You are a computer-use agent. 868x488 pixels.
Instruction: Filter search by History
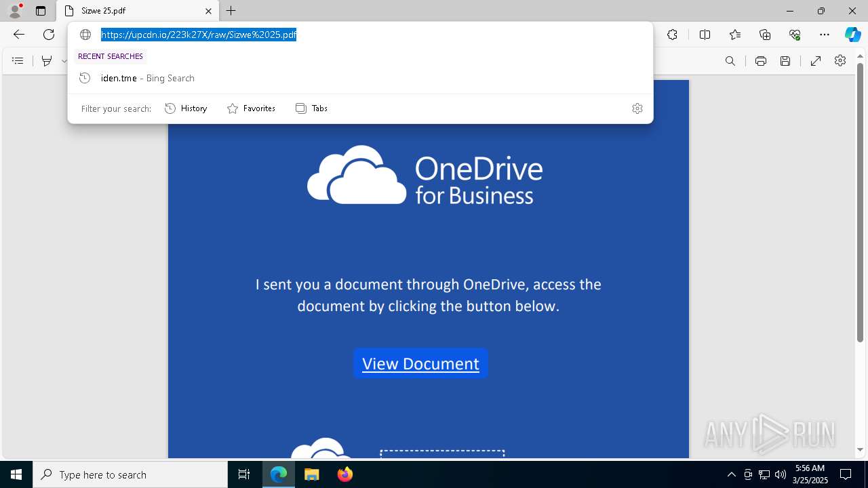pyautogui.click(x=186, y=108)
